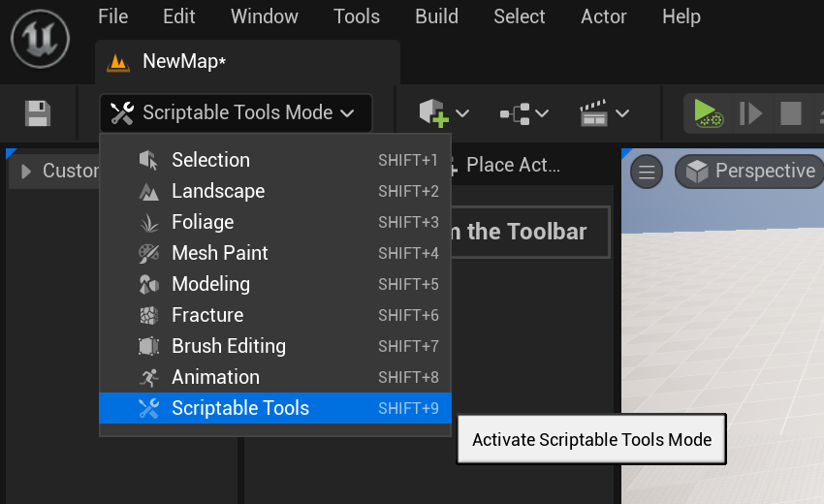Image resolution: width=824 pixels, height=504 pixels.
Task: Click the add content cube icon
Action: [432, 113]
